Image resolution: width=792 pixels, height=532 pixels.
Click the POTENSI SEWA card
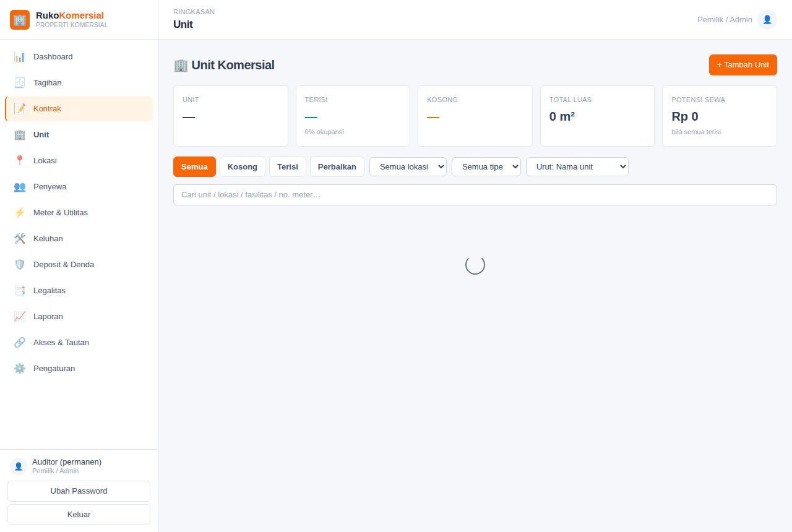click(x=720, y=116)
